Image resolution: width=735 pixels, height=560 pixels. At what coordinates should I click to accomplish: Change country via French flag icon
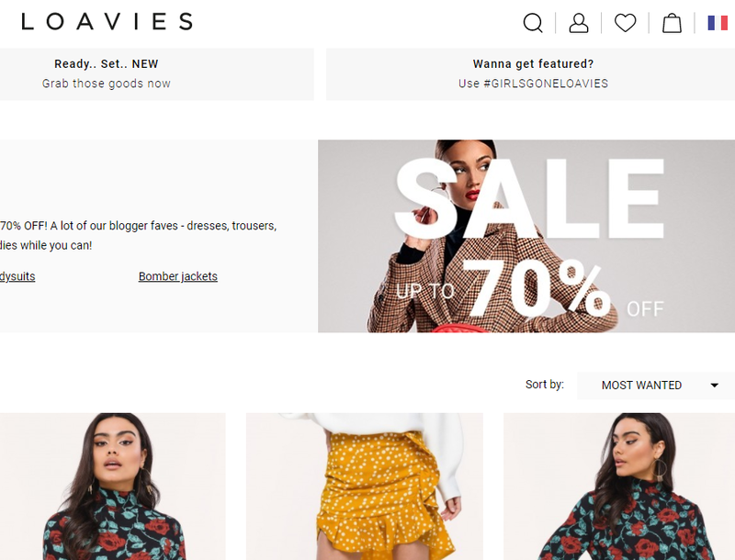coord(718,22)
